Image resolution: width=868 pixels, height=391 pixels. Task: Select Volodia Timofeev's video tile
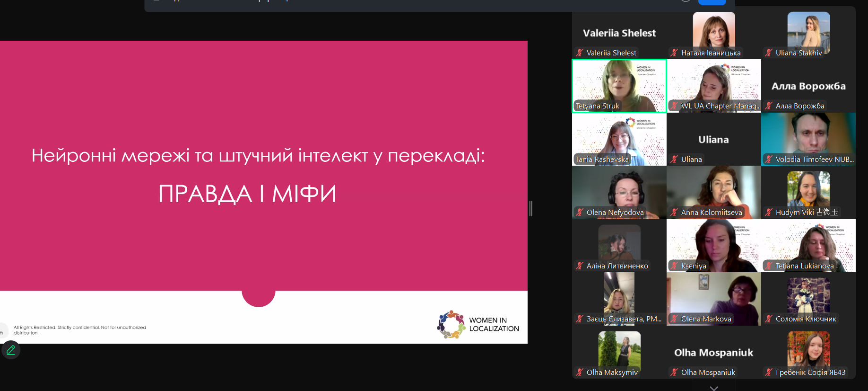coord(808,139)
